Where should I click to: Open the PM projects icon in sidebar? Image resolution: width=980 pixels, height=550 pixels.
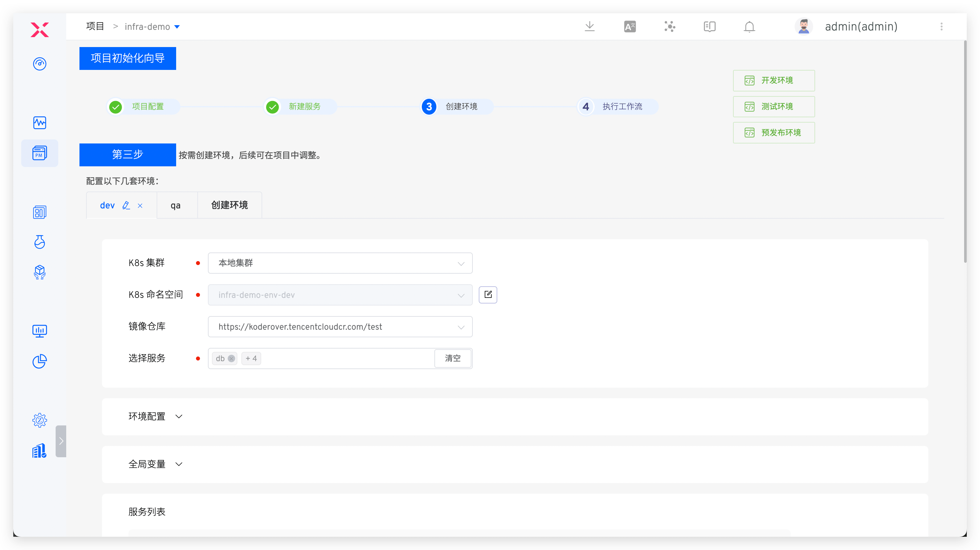point(40,153)
